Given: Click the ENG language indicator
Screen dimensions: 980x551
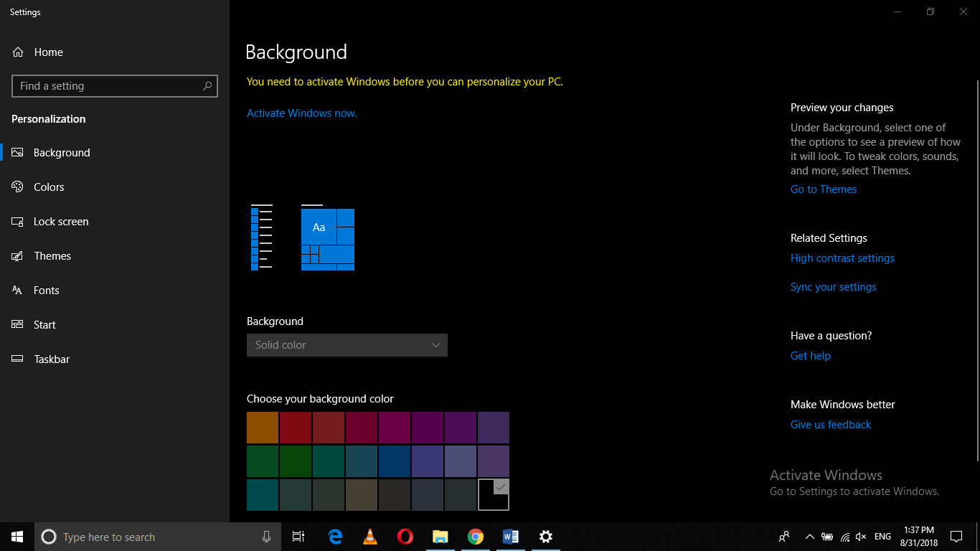Looking at the screenshot, I should coord(882,537).
